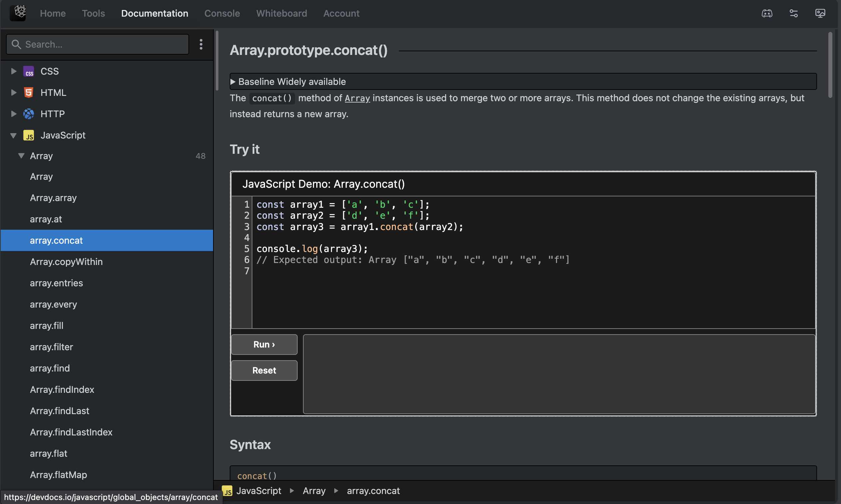Click the 48 count beside Array

[x=200, y=156]
